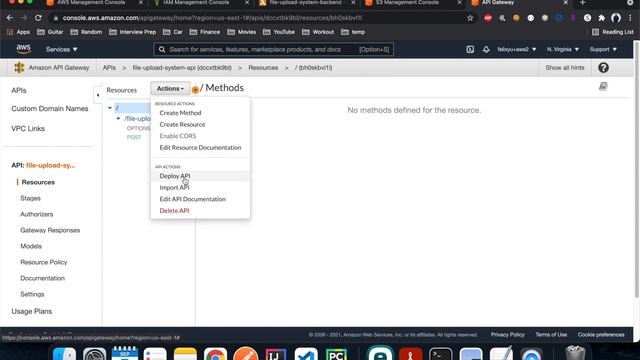
Task: Click Privacy Policy in the footer
Action: pos(507,335)
